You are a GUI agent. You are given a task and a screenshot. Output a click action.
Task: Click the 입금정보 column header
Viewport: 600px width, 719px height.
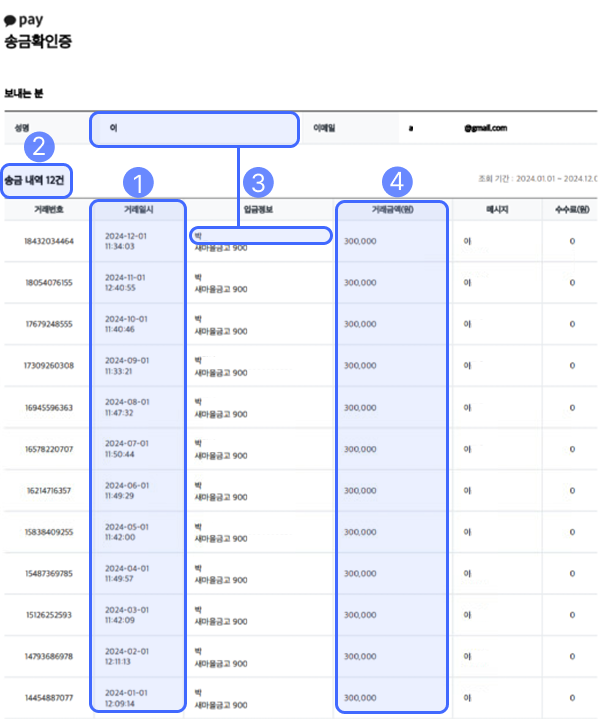pos(258,210)
